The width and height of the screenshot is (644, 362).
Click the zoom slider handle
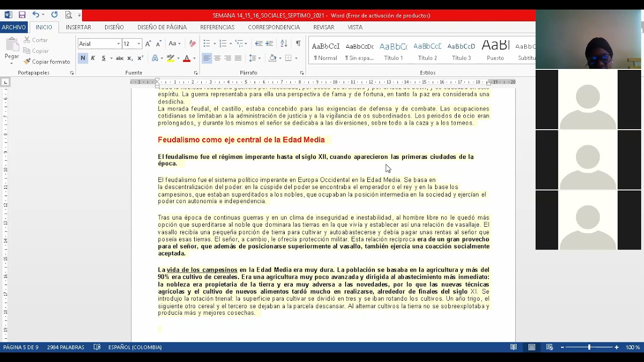tap(589, 347)
